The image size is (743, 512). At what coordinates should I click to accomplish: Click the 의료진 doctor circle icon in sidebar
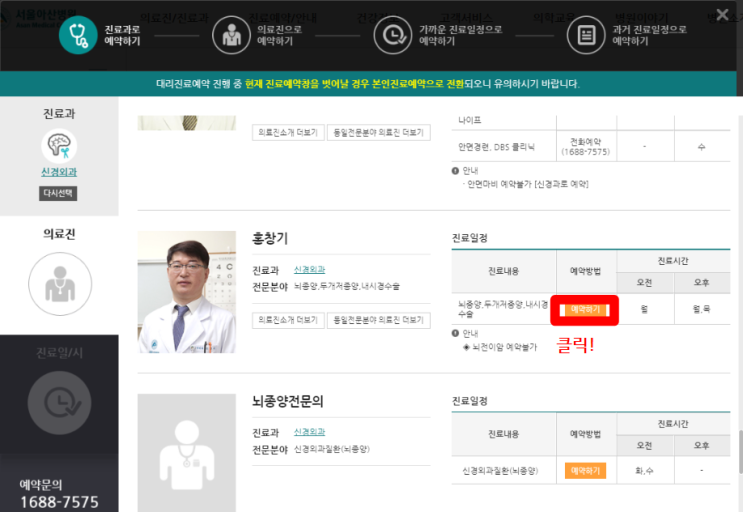pyautogui.click(x=60, y=284)
